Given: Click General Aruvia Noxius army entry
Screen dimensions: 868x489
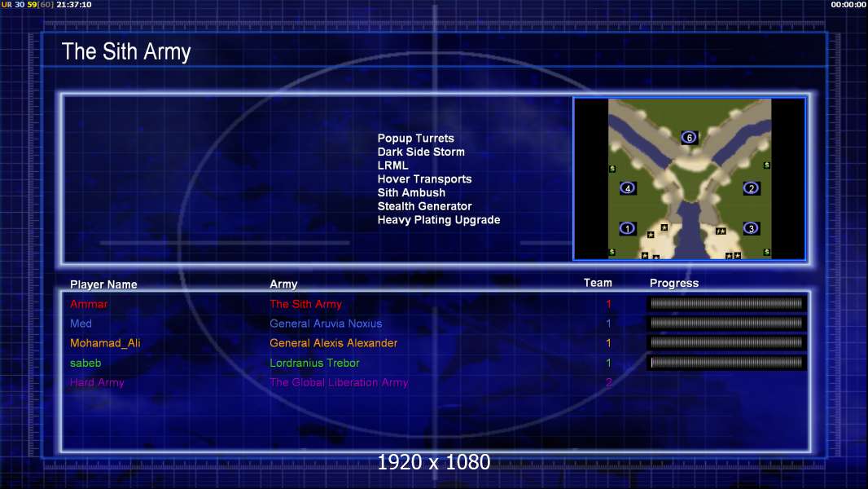Looking at the screenshot, I should pos(326,324).
